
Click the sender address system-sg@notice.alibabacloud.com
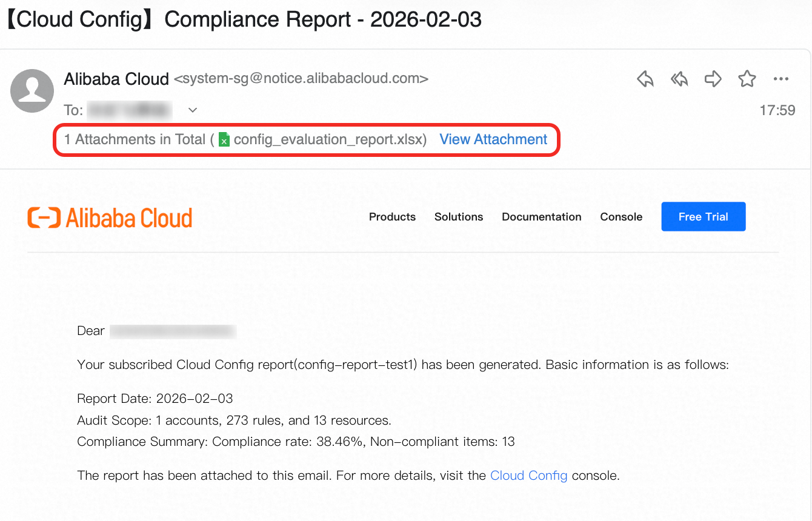[x=301, y=79]
